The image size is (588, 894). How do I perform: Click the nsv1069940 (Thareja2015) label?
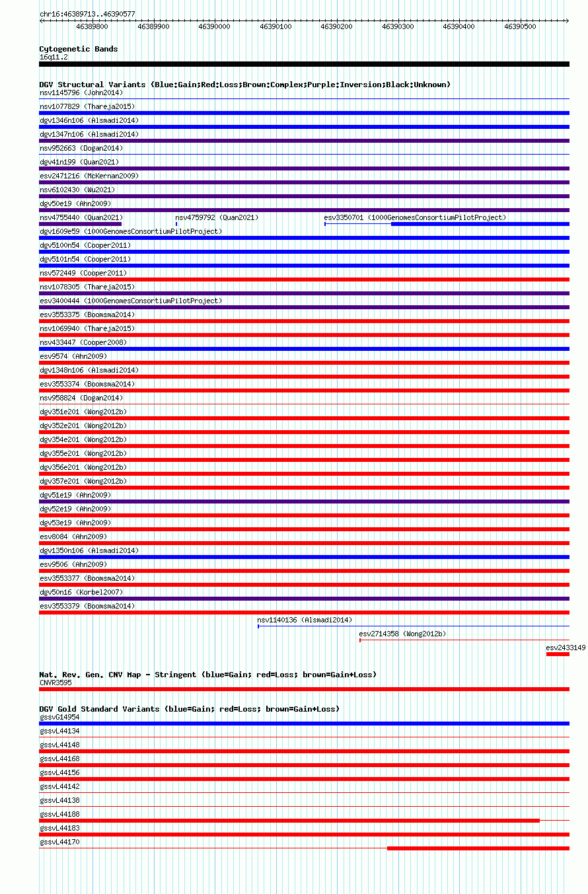coord(87,328)
